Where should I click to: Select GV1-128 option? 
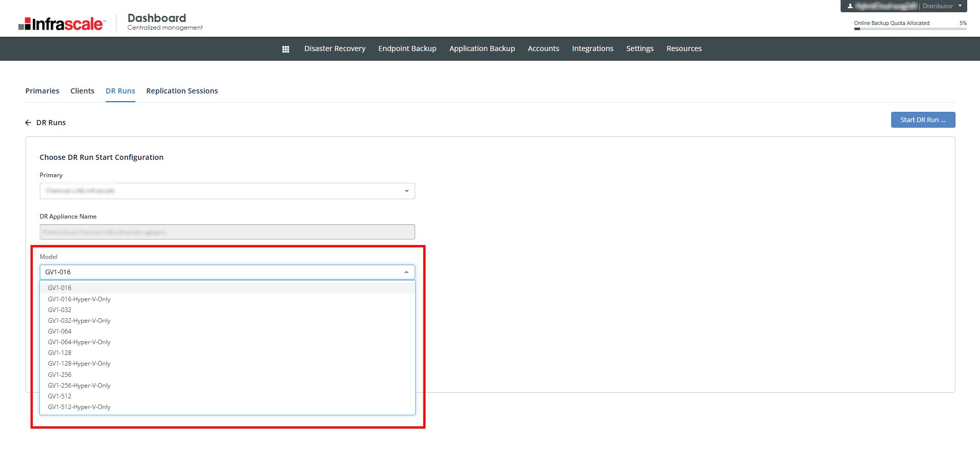pos(227,353)
